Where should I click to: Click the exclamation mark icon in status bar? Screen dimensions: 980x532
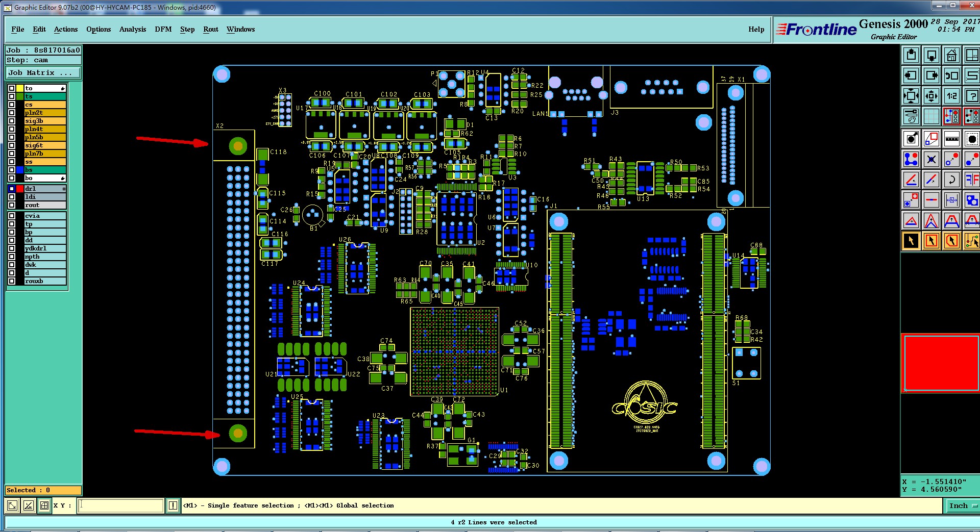click(173, 505)
